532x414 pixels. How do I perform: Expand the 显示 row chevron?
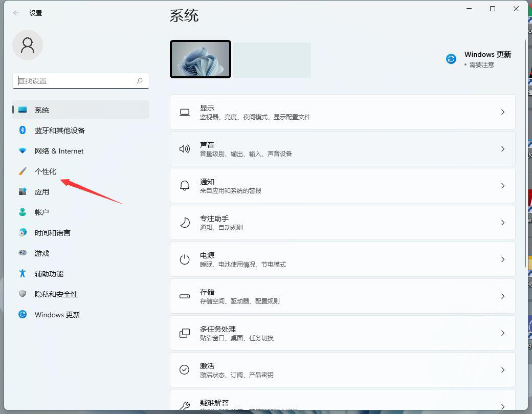pyautogui.click(x=502, y=112)
